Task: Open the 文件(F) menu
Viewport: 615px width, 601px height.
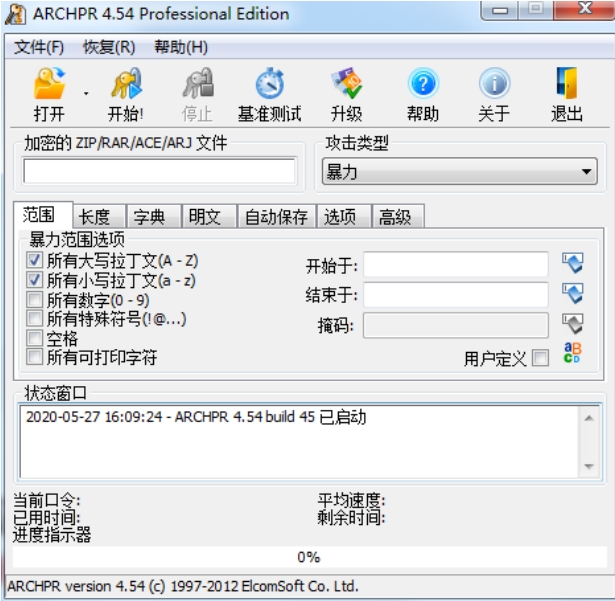Action: click(39, 47)
